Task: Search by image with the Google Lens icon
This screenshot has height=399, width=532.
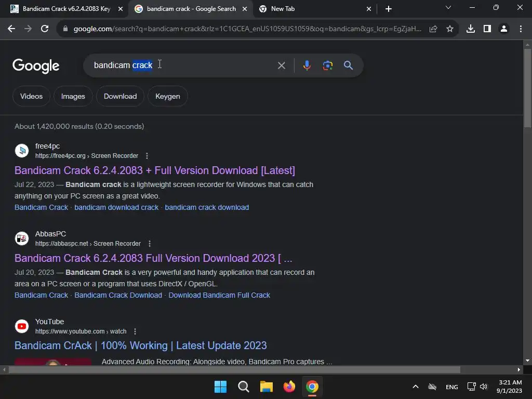Action: (x=327, y=65)
